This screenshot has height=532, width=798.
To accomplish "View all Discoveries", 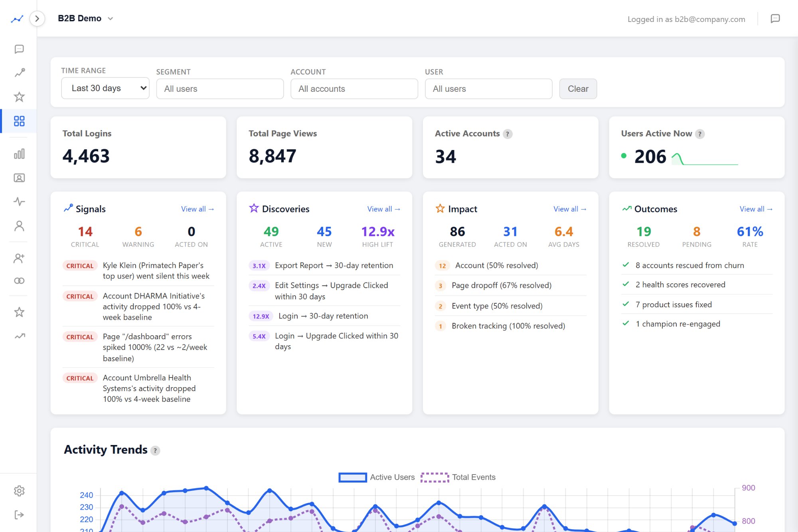I will click(383, 209).
